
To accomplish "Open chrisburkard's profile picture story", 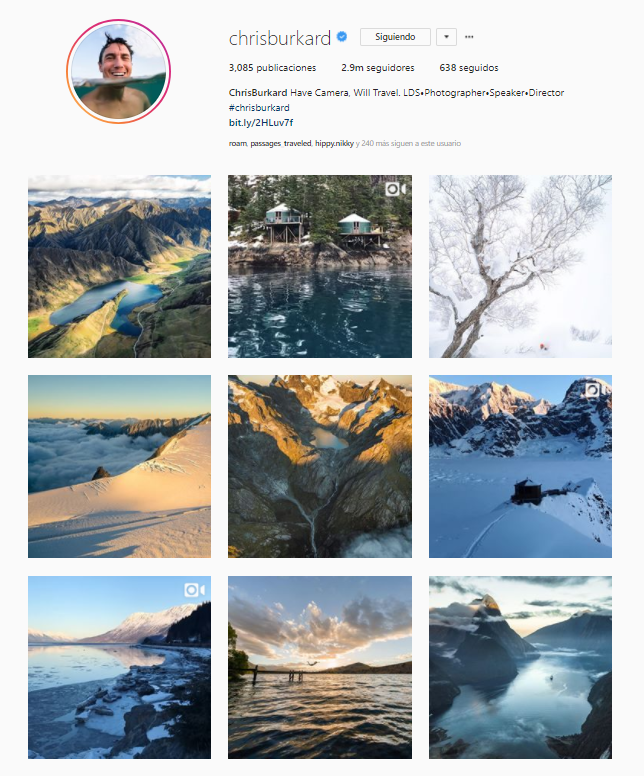I will (118, 71).
